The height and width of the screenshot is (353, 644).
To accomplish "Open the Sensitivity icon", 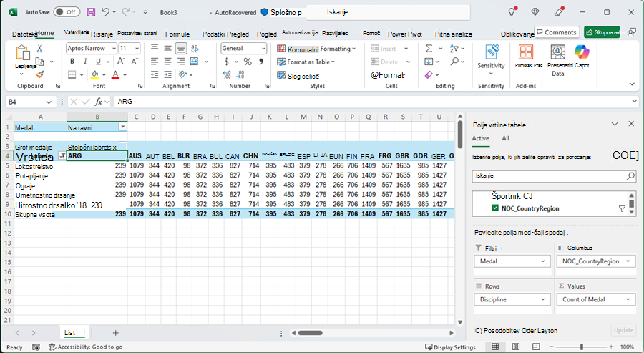I will (491, 52).
